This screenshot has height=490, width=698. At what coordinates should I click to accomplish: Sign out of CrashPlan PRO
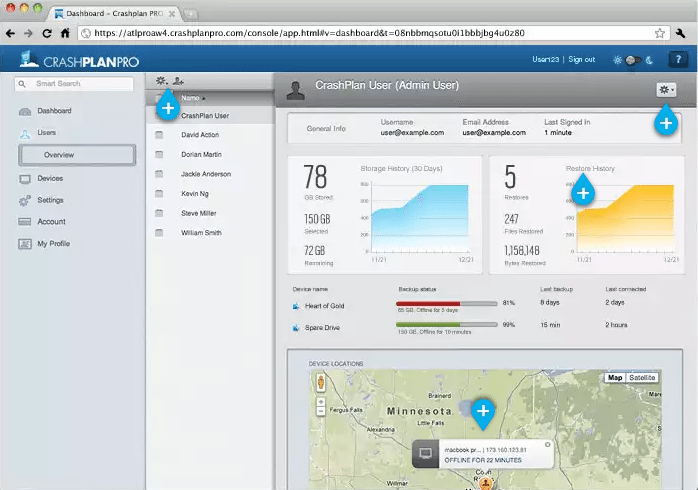click(x=581, y=60)
